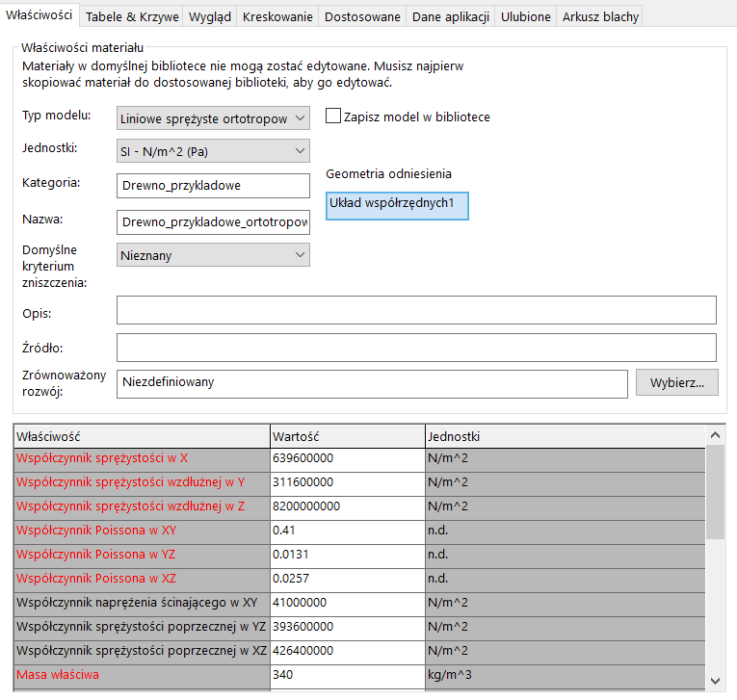Click the Źródło input field
This screenshot has height=700, width=737.
pyautogui.click(x=415, y=347)
